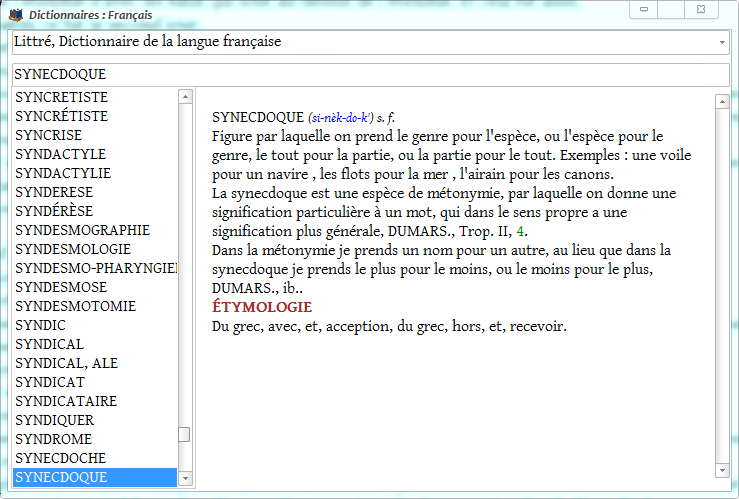Click word list scrollbar down arrow
This screenshot has width=739, height=499.
(x=185, y=478)
